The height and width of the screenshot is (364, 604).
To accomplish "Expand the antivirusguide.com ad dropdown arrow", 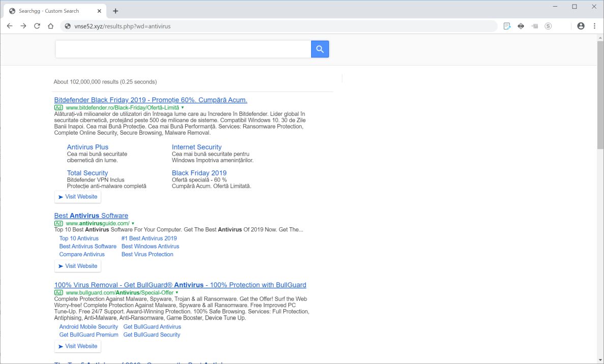I will click(x=133, y=223).
